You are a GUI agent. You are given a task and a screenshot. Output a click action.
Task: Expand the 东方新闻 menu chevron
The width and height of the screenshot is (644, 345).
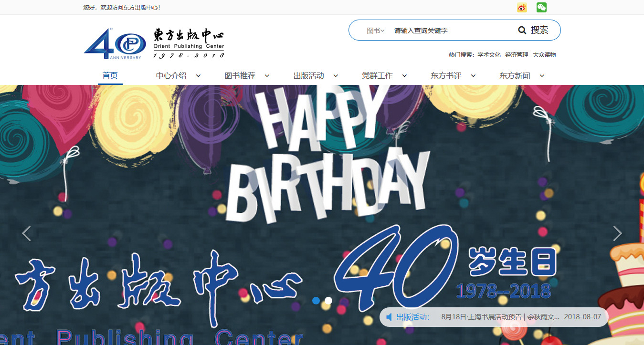tap(542, 75)
